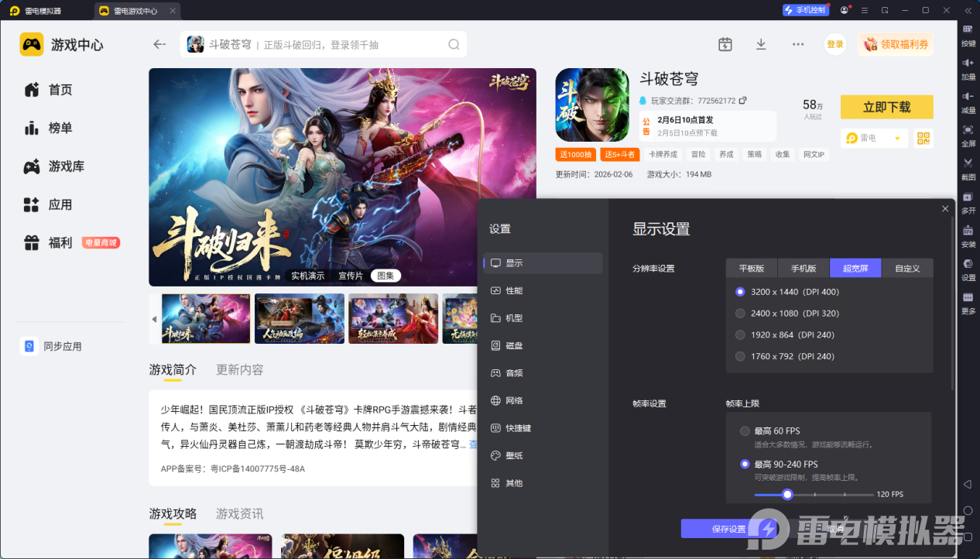Screen dimensions: 980x559
Task: Click the 立即下载 download button
Action: click(886, 107)
